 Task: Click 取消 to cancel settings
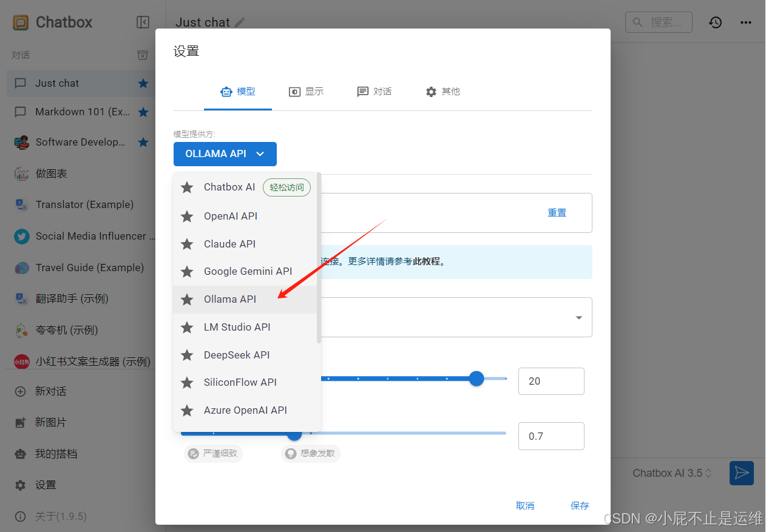pos(525,505)
